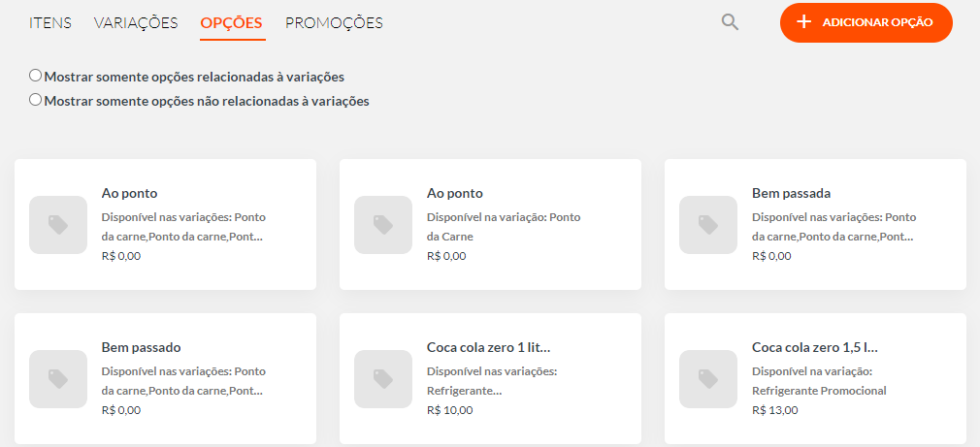Click plus icon in Adicionar Opção button

point(803,22)
